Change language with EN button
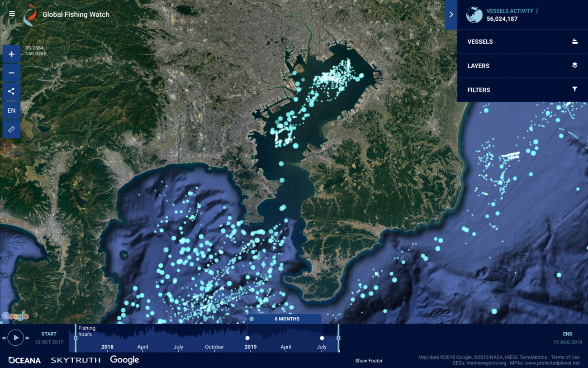The image size is (588, 368). pos(11,110)
